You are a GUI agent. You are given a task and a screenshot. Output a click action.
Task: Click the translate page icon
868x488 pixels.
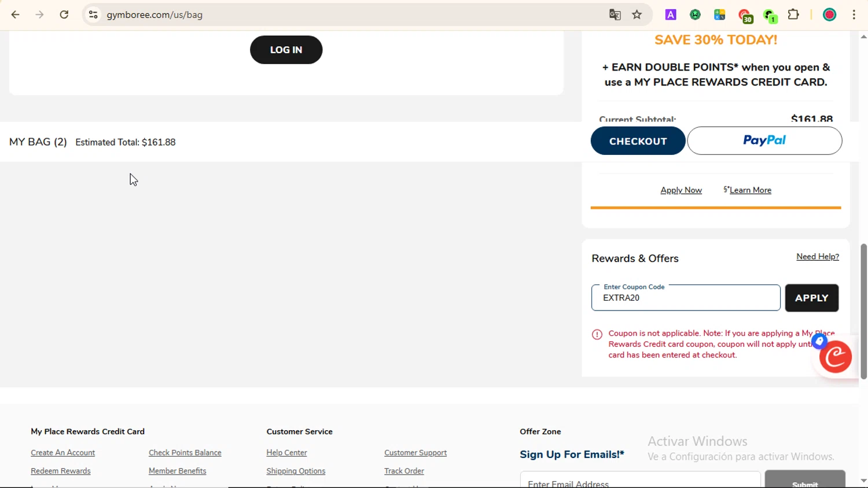615,14
